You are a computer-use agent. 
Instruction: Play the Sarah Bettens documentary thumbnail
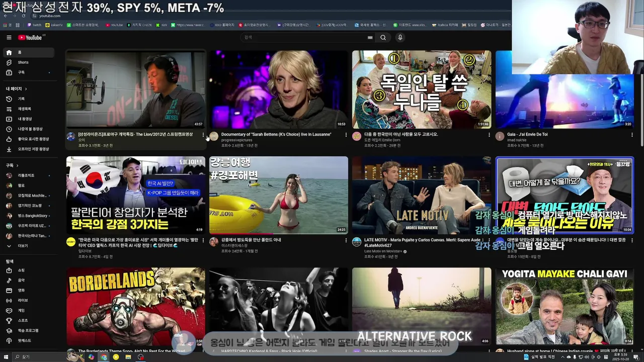279,89
